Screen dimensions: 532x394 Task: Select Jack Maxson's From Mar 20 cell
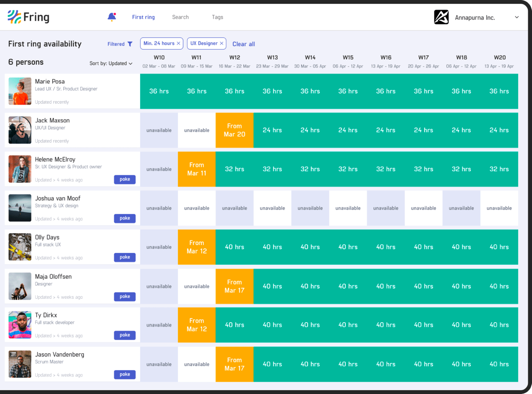pos(234,130)
